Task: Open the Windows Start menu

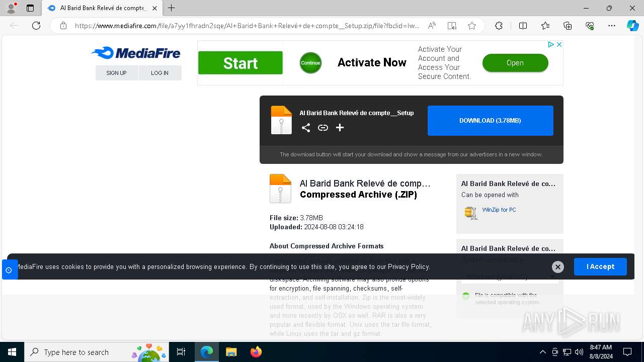Action: click(12, 352)
